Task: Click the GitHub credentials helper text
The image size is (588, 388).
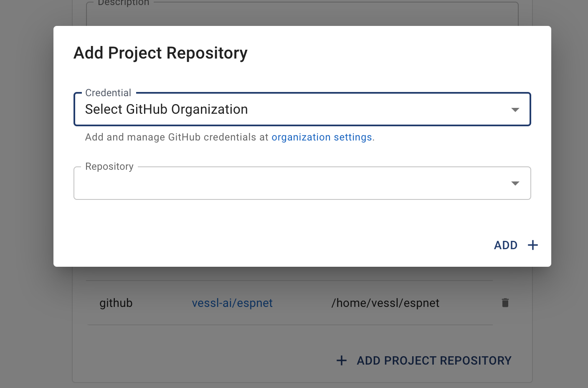Action: (176, 137)
